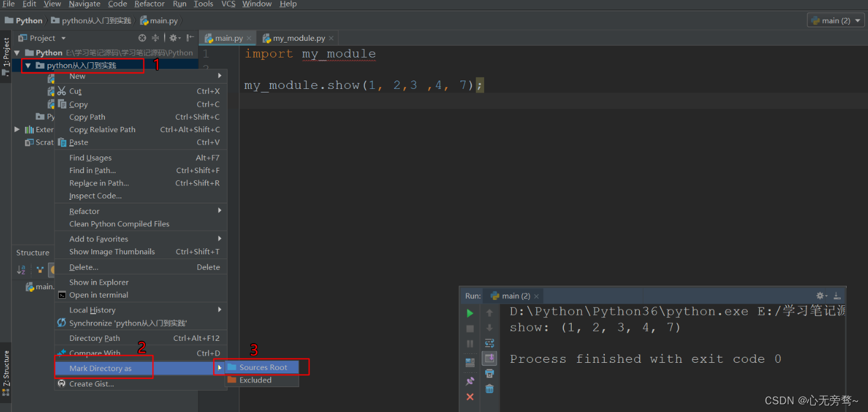Open the Run panel gear settings

[x=821, y=295]
